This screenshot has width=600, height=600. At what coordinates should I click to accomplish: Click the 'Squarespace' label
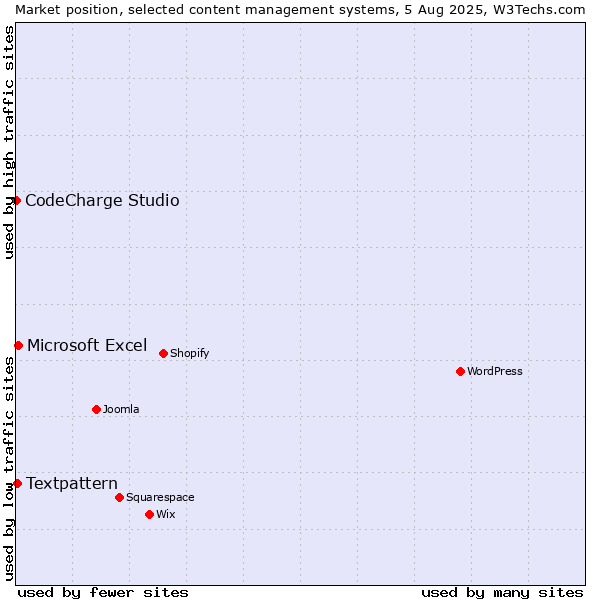(160, 497)
